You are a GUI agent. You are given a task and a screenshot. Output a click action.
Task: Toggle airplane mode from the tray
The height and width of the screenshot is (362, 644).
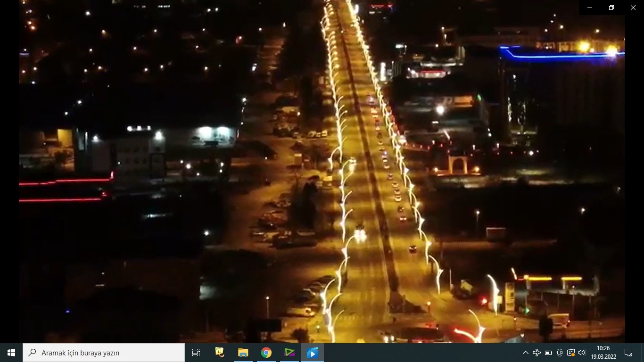point(537,352)
